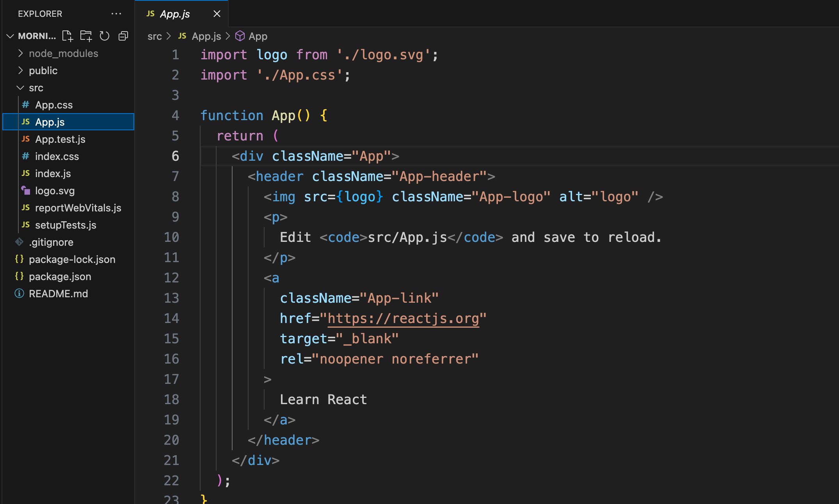Viewport: 839px width, 504px height.
Task: Click the App.js breadcrumb segment
Action: point(206,36)
